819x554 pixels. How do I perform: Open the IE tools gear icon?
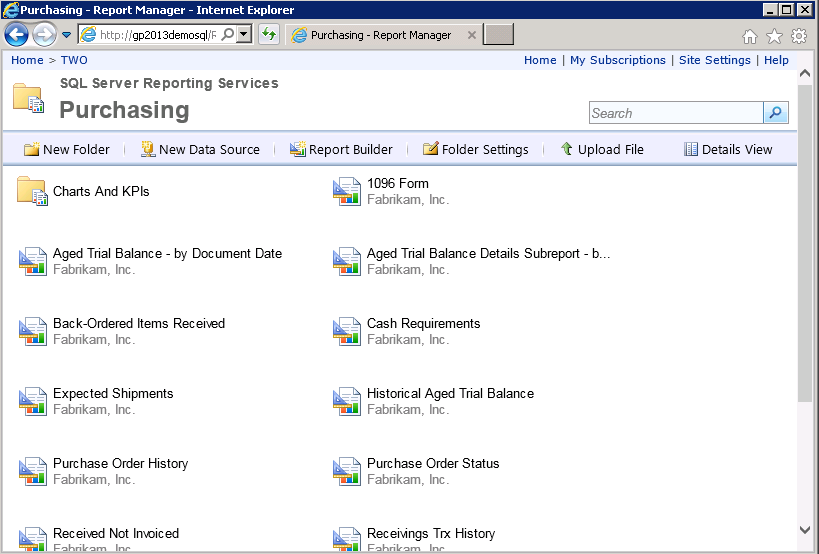(798, 36)
